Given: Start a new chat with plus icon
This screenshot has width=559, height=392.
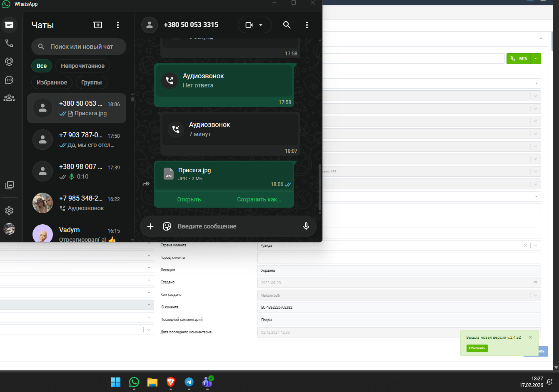Looking at the screenshot, I should (98, 25).
